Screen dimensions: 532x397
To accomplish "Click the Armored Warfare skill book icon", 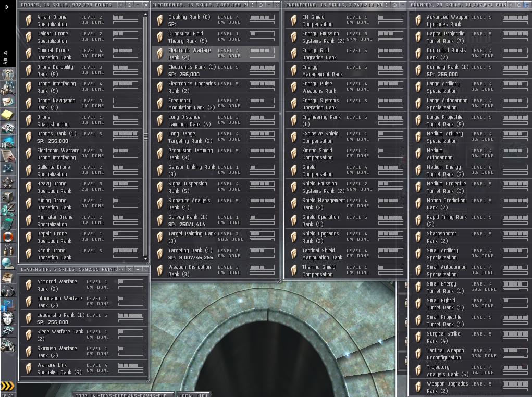I will (x=29, y=285).
